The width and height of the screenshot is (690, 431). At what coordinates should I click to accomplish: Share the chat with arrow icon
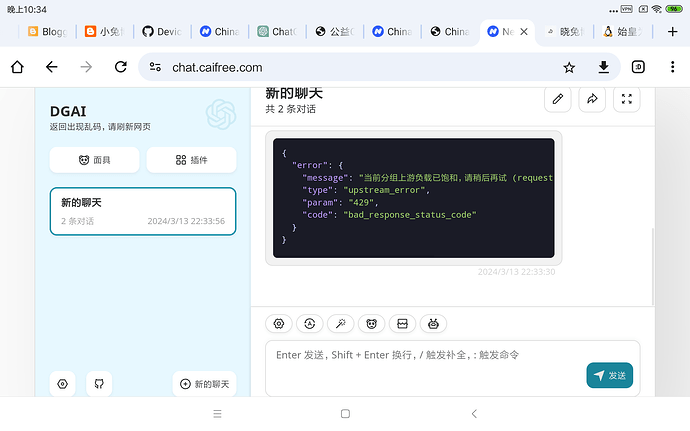click(x=592, y=99)
